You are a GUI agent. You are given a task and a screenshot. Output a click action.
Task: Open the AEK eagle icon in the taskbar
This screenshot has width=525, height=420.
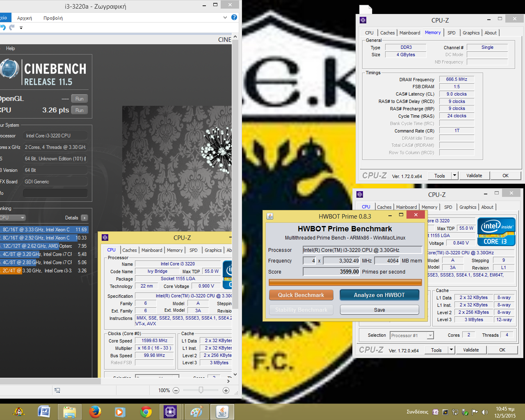pos(18,411)
